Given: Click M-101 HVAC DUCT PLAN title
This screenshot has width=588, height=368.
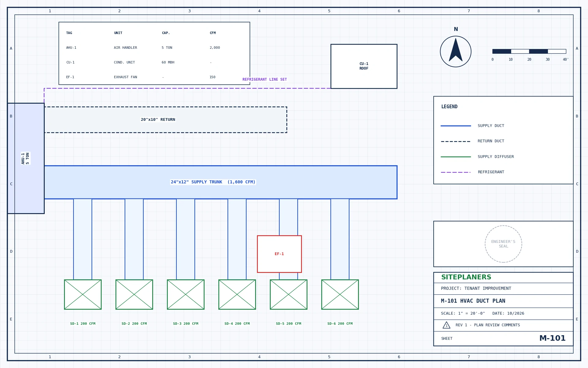Looking at the screenshot, I should (x=473, y=301).
